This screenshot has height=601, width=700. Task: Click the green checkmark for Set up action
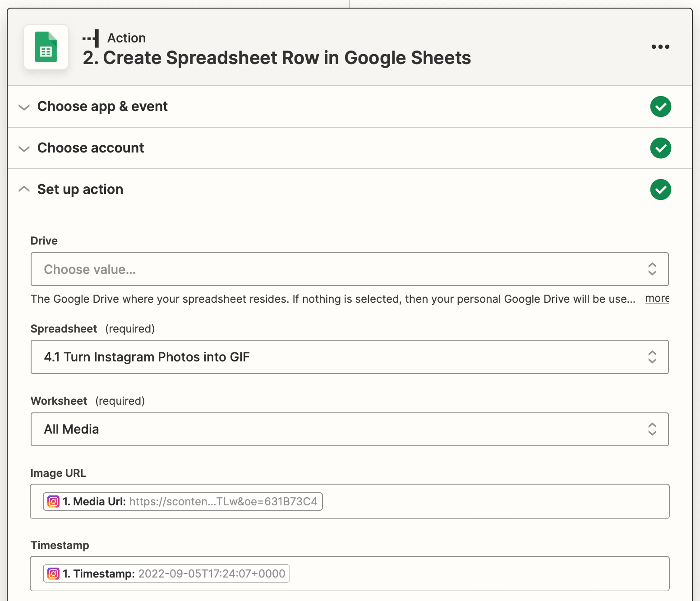point(660,190)
